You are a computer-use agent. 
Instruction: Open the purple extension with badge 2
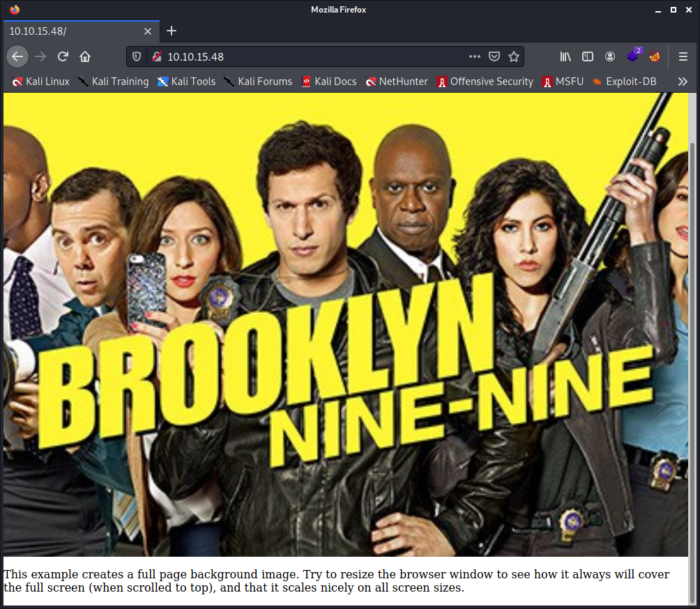(634, 55)
